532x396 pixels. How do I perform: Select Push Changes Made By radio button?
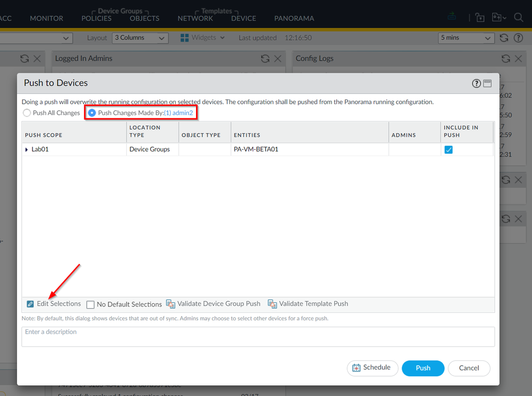coord(92,113)
